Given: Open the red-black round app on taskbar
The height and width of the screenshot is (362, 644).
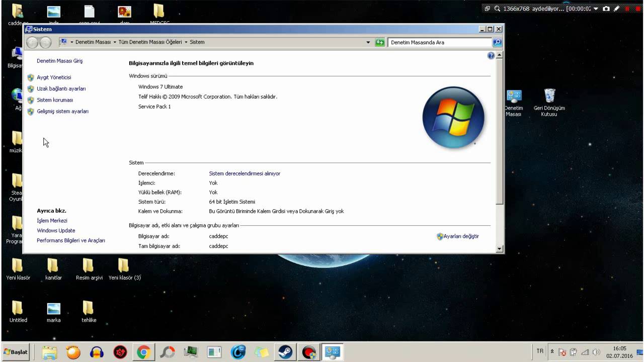Looking at the screenshot, I should click(x=120, y=352).
